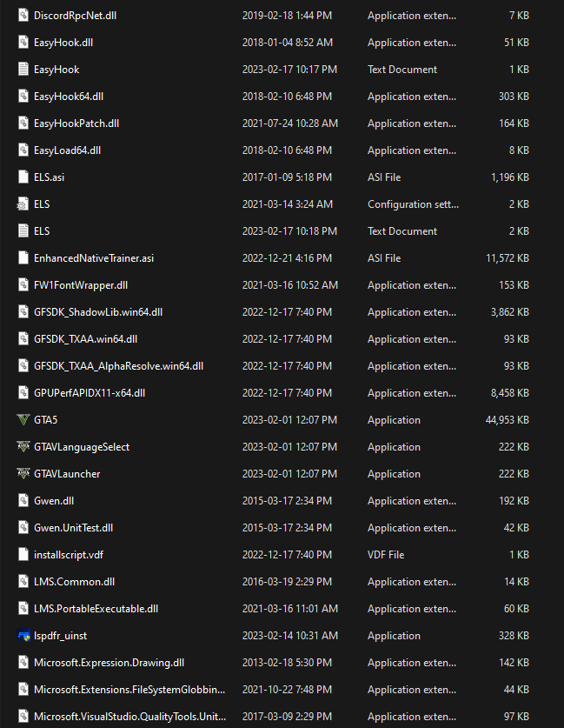Select the file name GFSDK_ShadowLib.win64.dll
Viewport: 564px width, 728px height.
coord(98,311)
